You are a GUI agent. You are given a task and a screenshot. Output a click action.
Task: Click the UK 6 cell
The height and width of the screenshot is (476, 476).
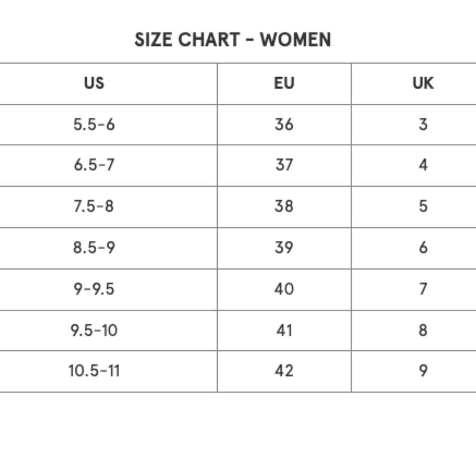pos(423,248)
